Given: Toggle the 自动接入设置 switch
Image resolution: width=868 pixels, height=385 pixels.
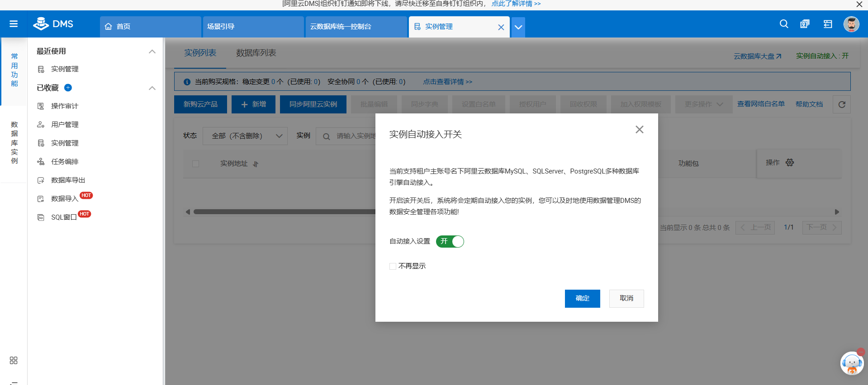Looking at the screenshot, I should tap(450, 241).
